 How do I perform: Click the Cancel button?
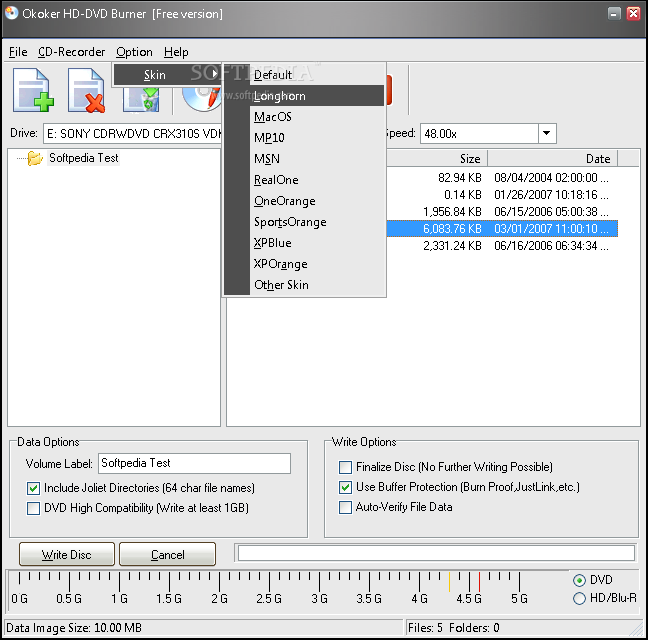167,554
